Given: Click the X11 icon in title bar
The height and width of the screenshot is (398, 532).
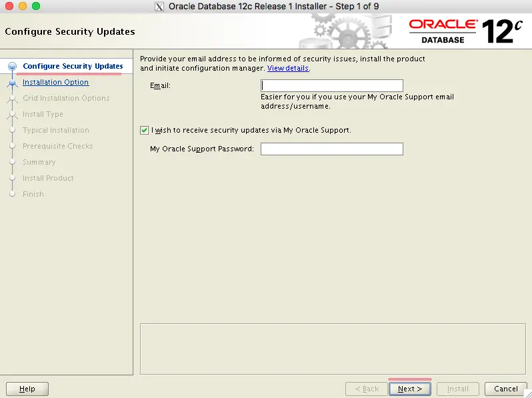Looking at the screenshot, I should 159,7.
